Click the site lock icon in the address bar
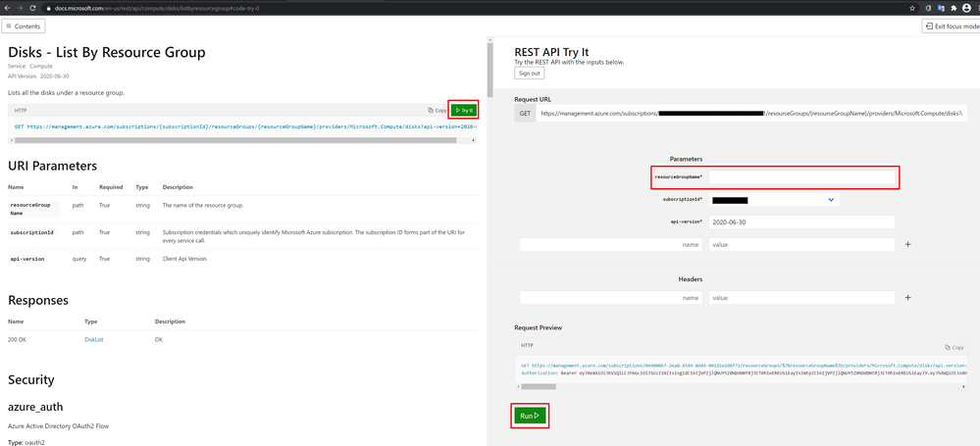Viewport: 980px width, 446px height. [x=49, y=8]
